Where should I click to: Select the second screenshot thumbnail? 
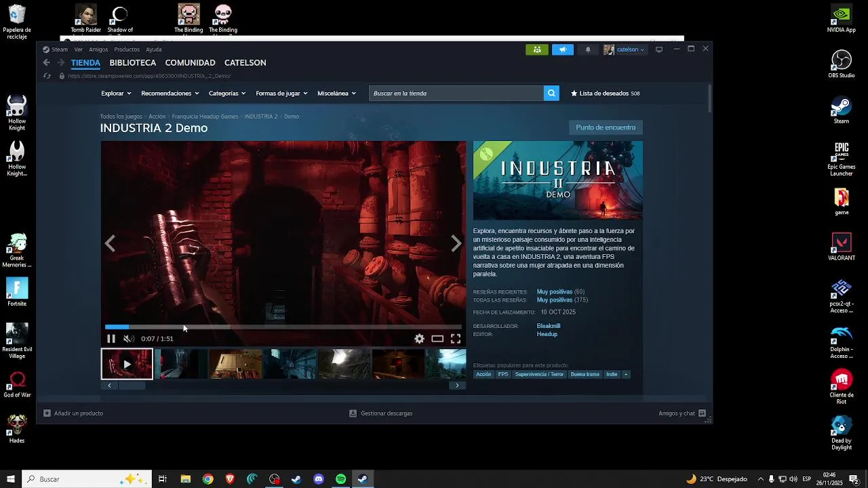(181, 364)
